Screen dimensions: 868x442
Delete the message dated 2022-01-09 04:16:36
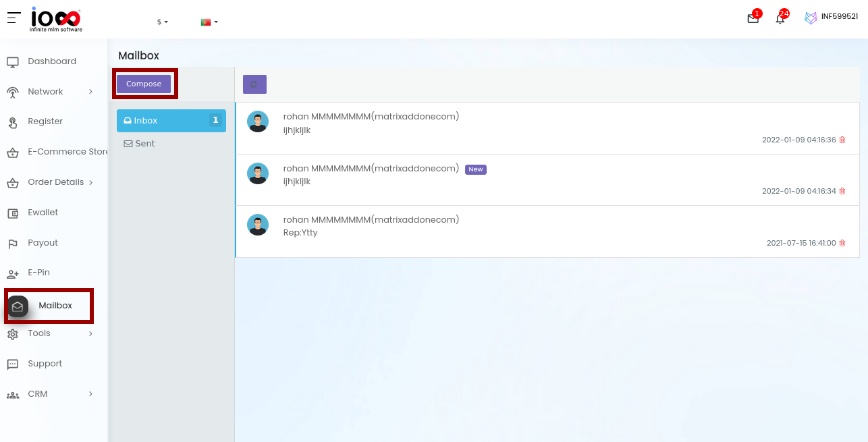[x=842, y=140]
